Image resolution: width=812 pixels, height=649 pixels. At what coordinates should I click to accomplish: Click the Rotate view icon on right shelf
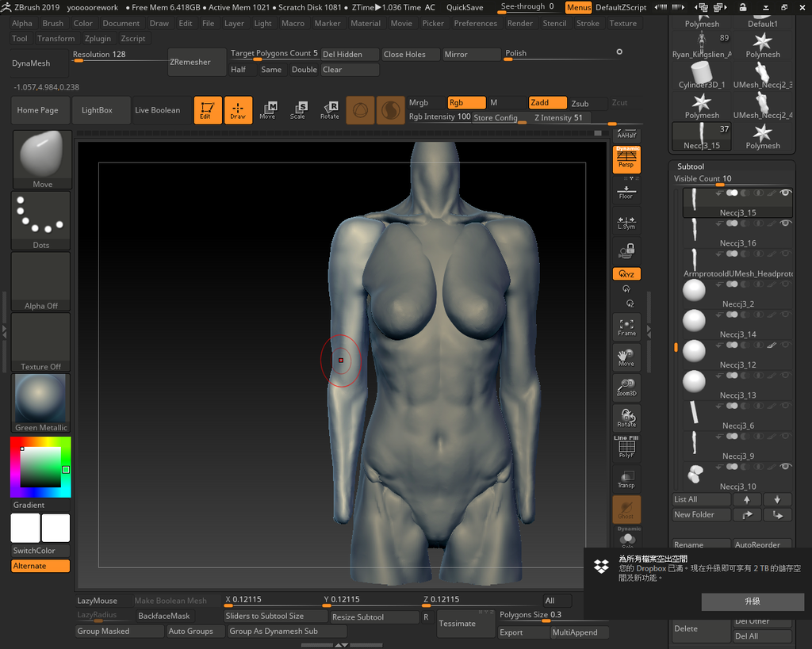[x=626, y=418]
